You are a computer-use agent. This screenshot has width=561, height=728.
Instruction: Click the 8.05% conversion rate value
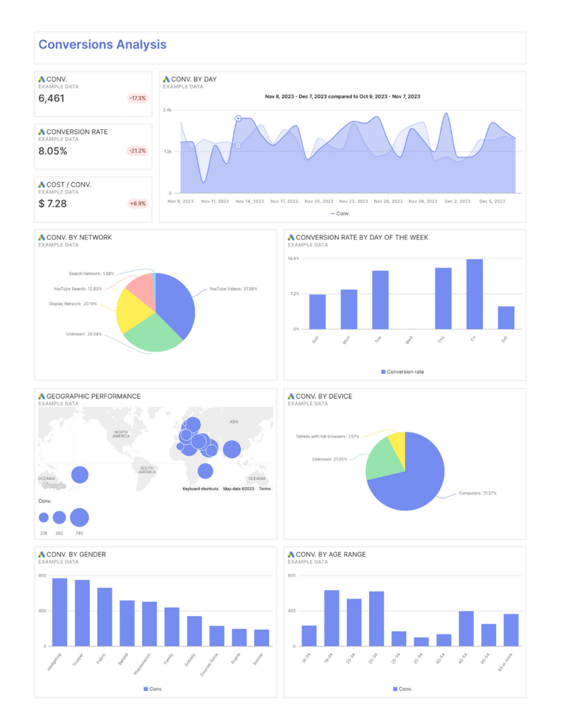pos(53,151)
